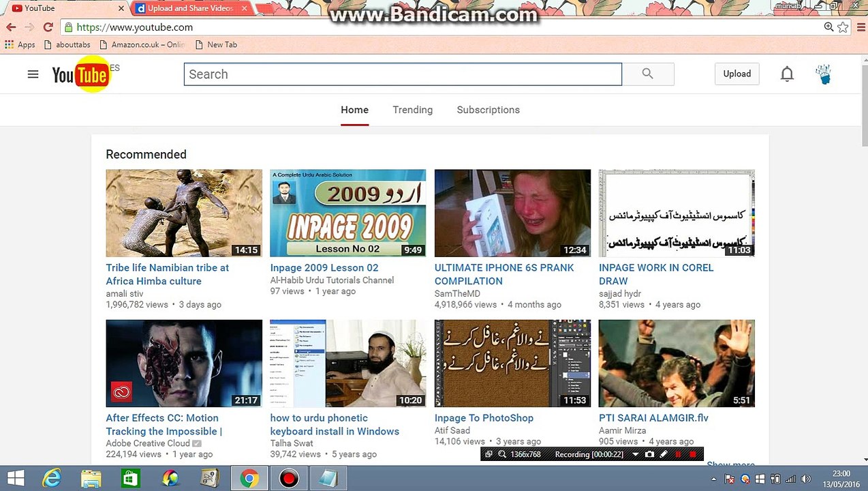Open the Inpage To PhotoShop title link
The width and height of the screenshot is (868, 491).
[484, 418]
